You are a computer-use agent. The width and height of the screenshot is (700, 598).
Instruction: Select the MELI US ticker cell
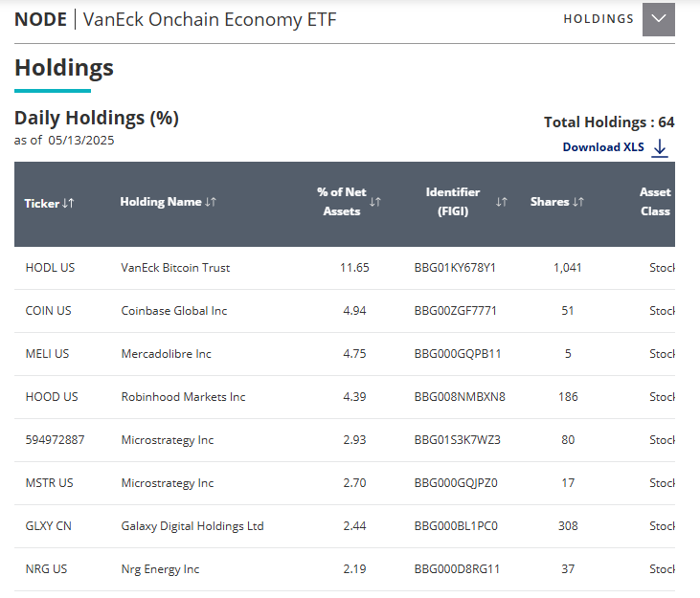click(x=48, y=354)
